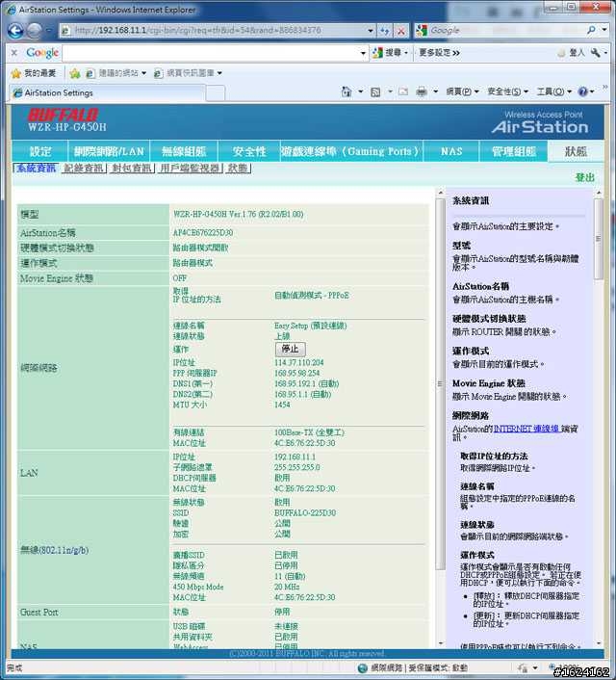Open the 網頁(P) menu
Screen dimensions: 616x680
coord(462,92)
